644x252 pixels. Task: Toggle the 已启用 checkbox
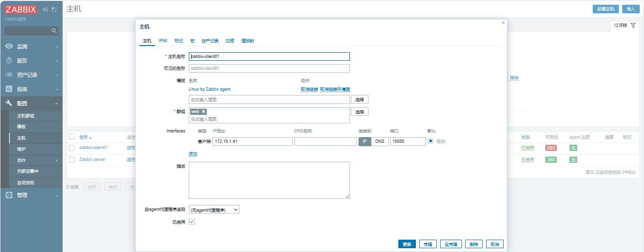tap(192, 222)
